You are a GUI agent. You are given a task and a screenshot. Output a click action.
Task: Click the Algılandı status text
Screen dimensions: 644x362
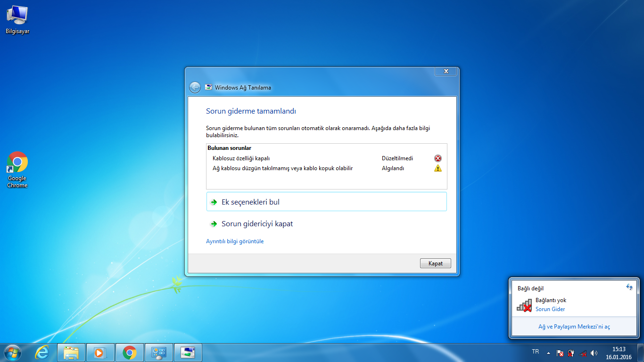click(x=393, y=168)
